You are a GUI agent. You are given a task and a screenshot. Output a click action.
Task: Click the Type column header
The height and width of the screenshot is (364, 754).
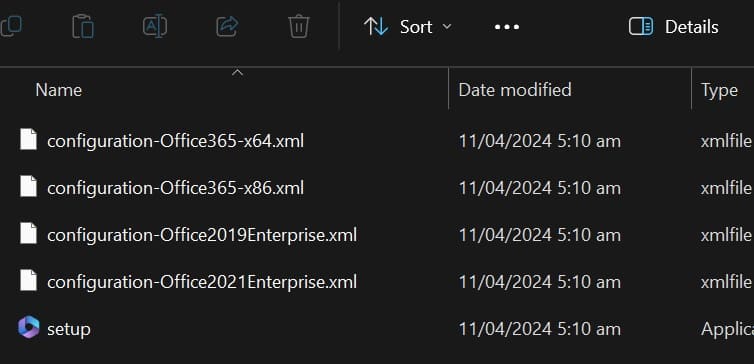719,90
